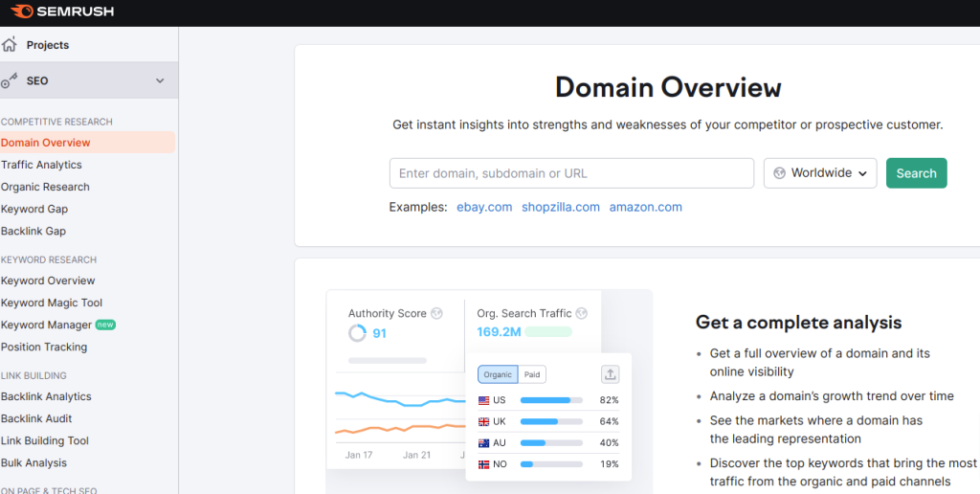
Task: Toggle the Paid traffic button
Action: tap(532, 374)
